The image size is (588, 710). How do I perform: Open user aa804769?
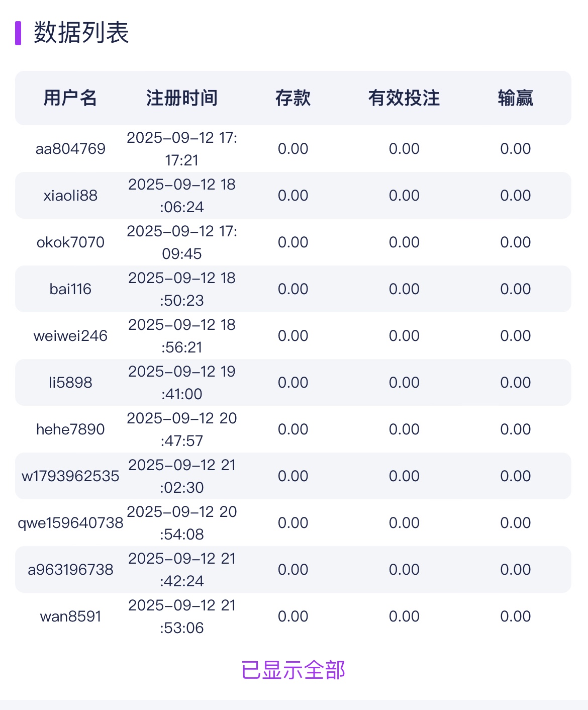pyautogui.click(x=70, y=149)
